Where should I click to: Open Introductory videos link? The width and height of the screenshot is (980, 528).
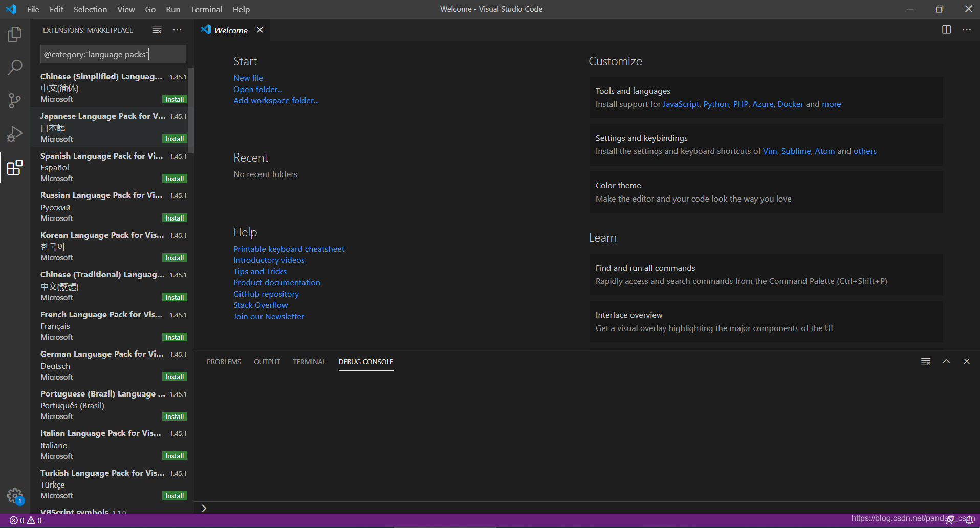point(269,260)
